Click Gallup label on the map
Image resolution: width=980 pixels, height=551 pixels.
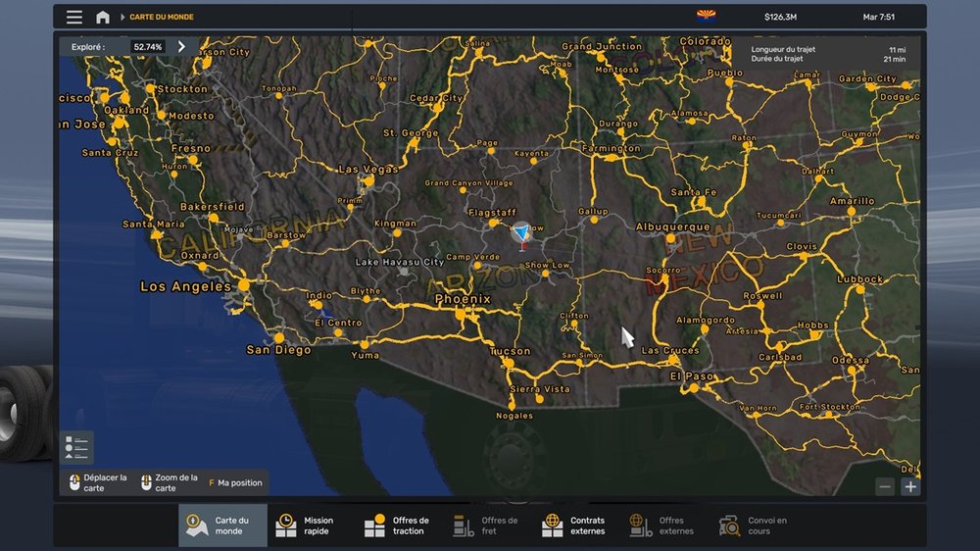click(x=593, y=212)
